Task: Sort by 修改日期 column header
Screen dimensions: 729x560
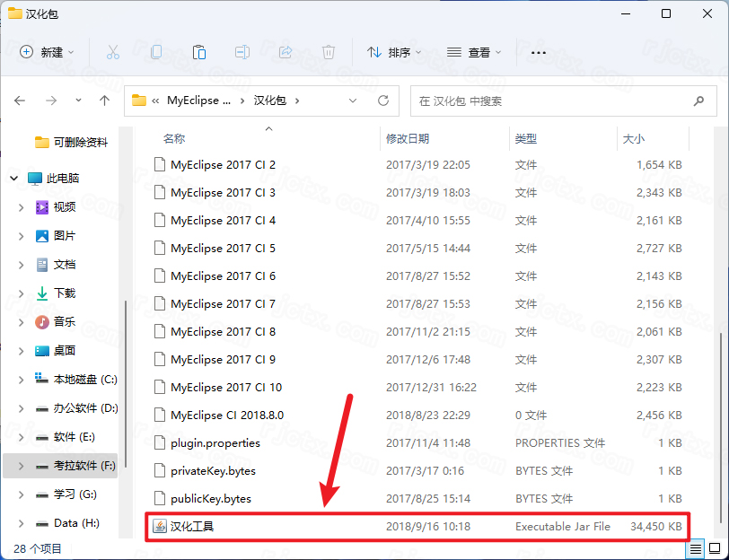Action: [x=408, y=139]
